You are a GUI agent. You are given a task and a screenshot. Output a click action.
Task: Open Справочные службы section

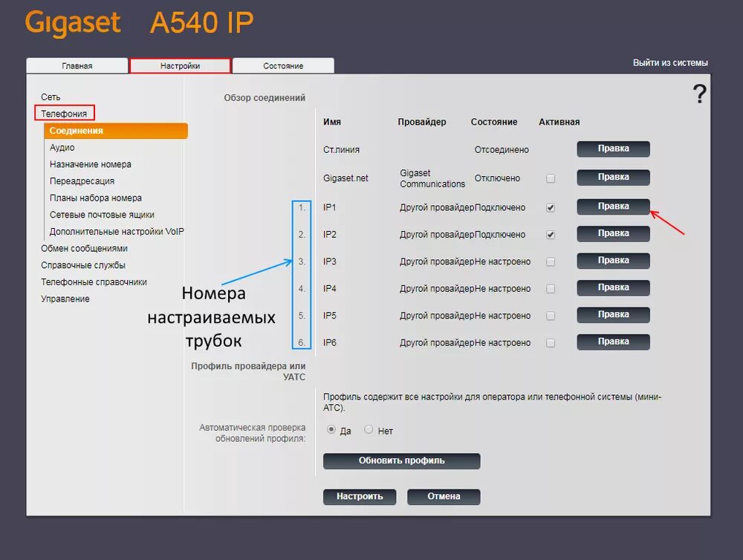pyautogui.click(x=83, y=265)
